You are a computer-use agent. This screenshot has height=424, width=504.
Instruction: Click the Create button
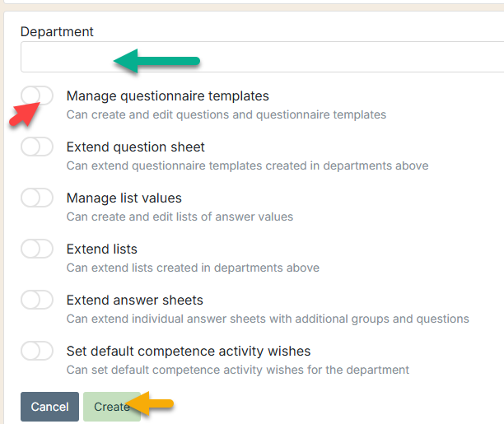click(112, 407)
